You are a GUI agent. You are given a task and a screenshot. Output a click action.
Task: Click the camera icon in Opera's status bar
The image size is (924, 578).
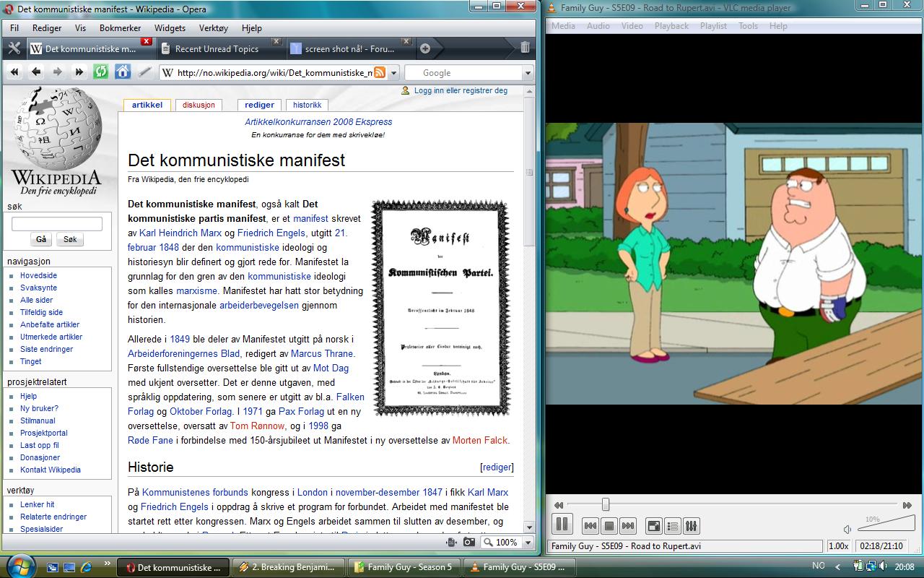point(468,542)
